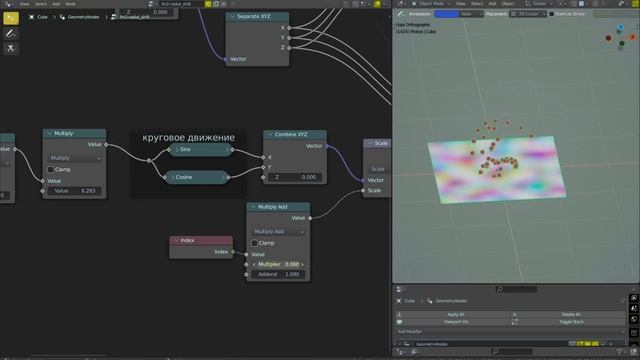
Task: Collapse the Multiply node
Action: point(49,133)
